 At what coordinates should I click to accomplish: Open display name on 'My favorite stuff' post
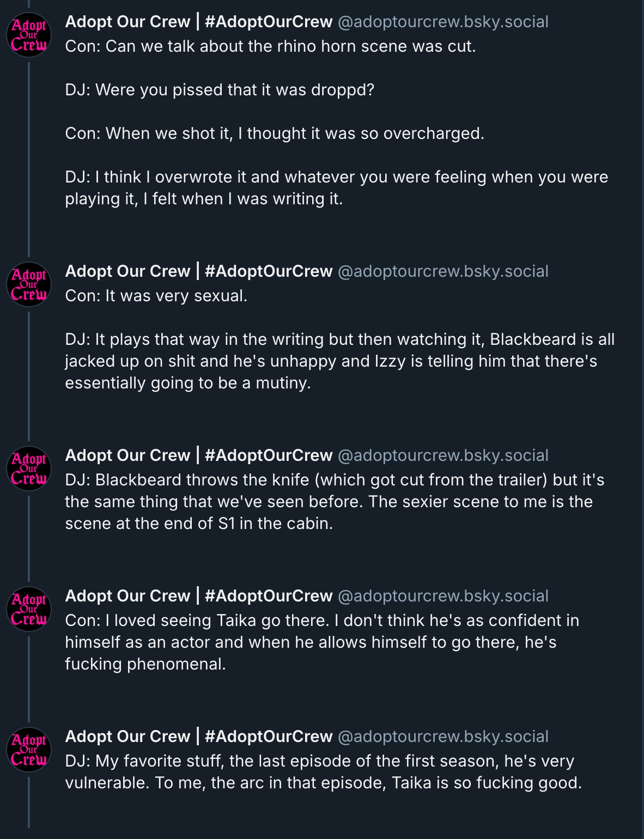[x=198, y=737]
